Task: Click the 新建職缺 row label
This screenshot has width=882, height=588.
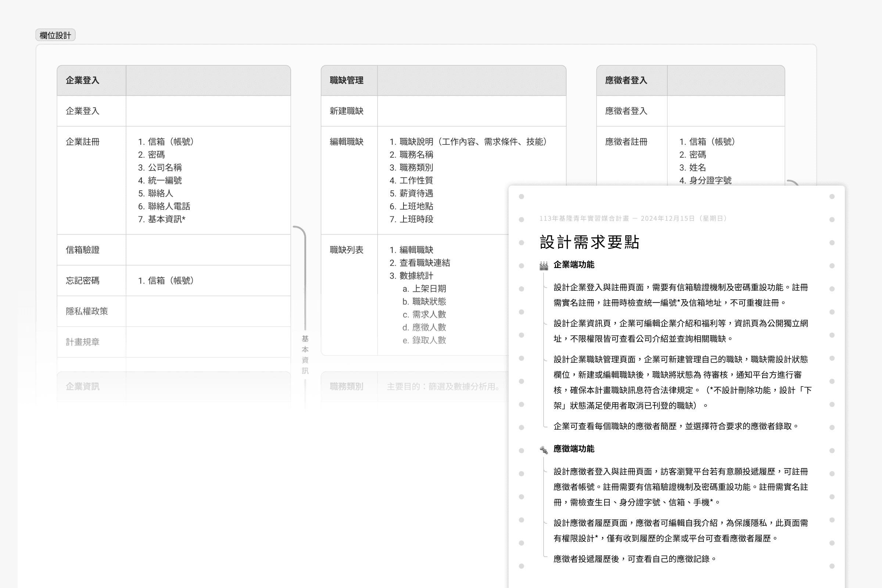Action: (x=347, y=111)
